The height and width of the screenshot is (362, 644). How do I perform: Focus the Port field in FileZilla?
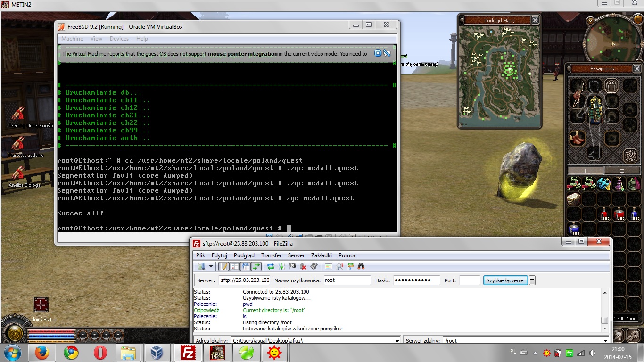(470, 280)
